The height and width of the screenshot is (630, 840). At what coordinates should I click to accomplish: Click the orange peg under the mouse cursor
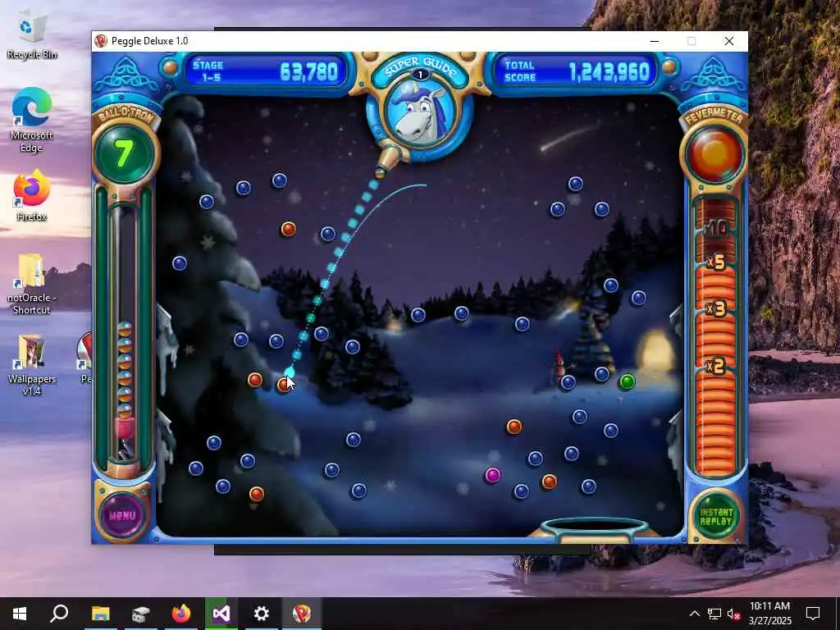point(284,384)
